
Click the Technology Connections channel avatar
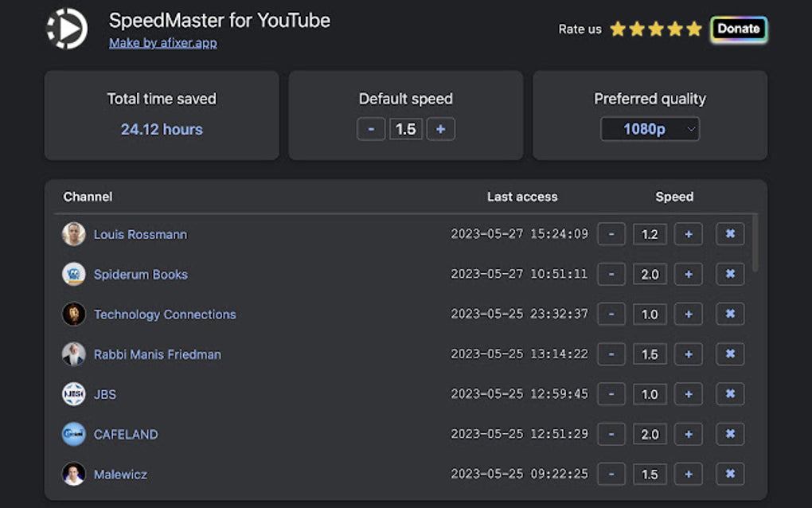(x=73, y=314)
